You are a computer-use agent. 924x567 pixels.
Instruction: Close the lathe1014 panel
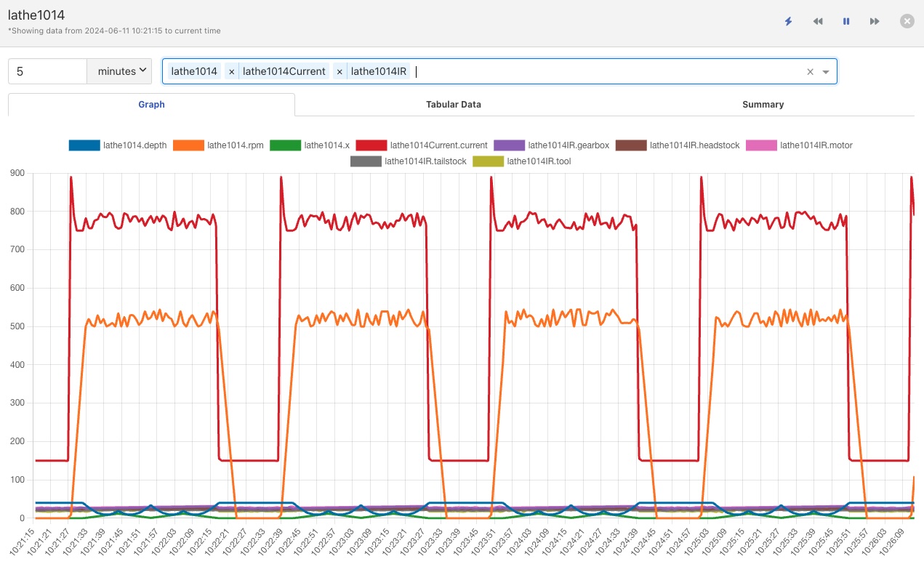tap(907, 21)
